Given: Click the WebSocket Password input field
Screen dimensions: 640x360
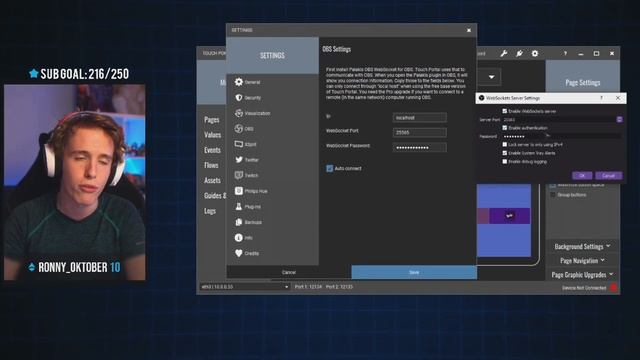Looking at the screenshot, I should pos(420,147).
